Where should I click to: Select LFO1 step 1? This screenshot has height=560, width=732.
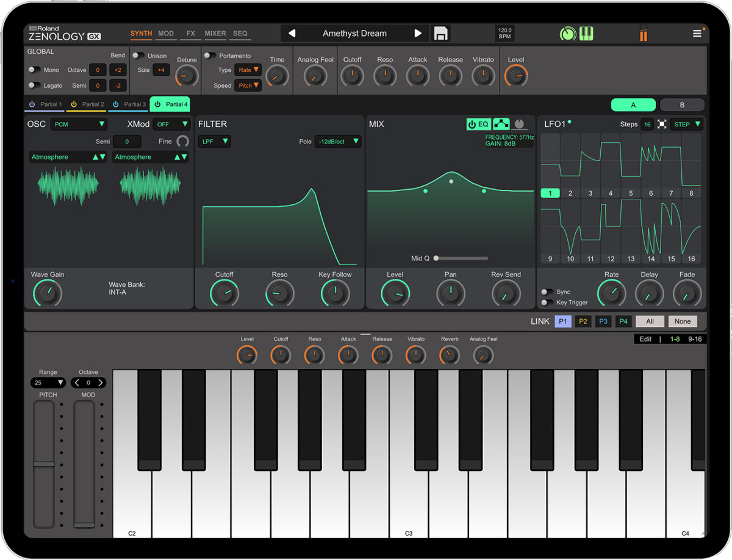coord(550,193)
